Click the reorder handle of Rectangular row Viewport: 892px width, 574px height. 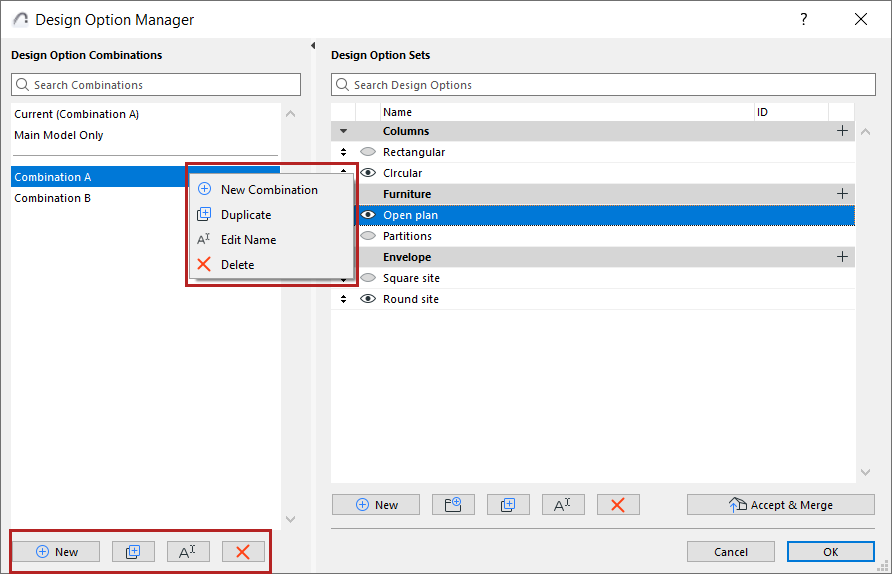pyautogui.click(x=343, y=152)
